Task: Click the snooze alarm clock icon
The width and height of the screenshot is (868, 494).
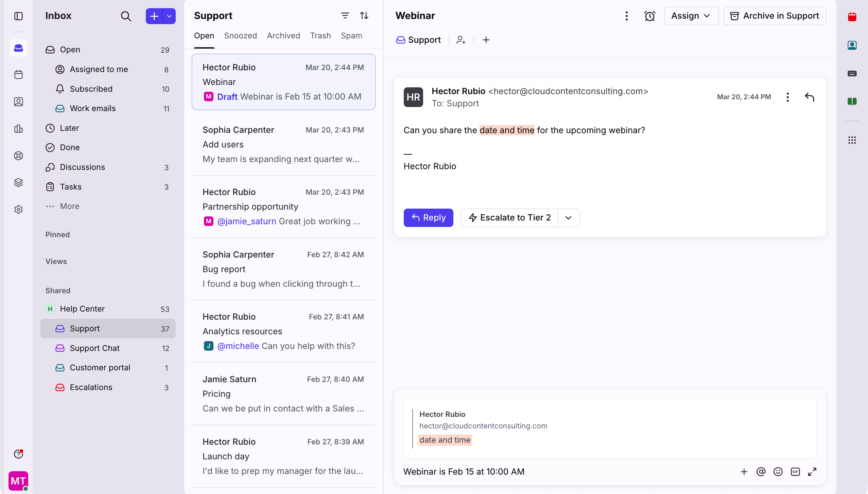Action: pos(649,16)
